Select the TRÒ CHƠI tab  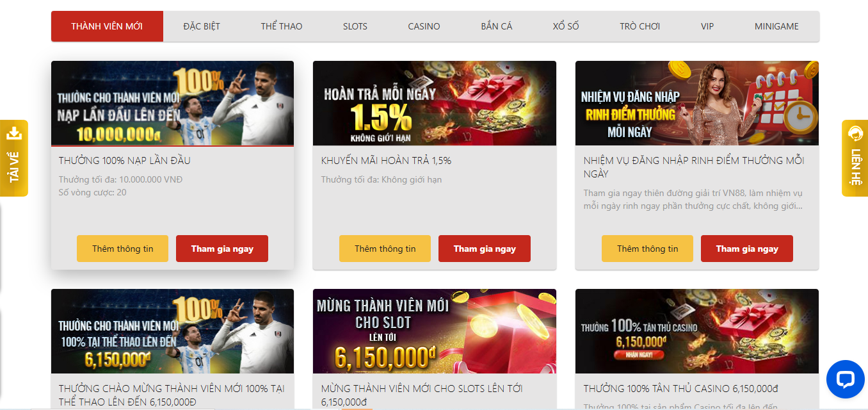[x=640, y=26]
